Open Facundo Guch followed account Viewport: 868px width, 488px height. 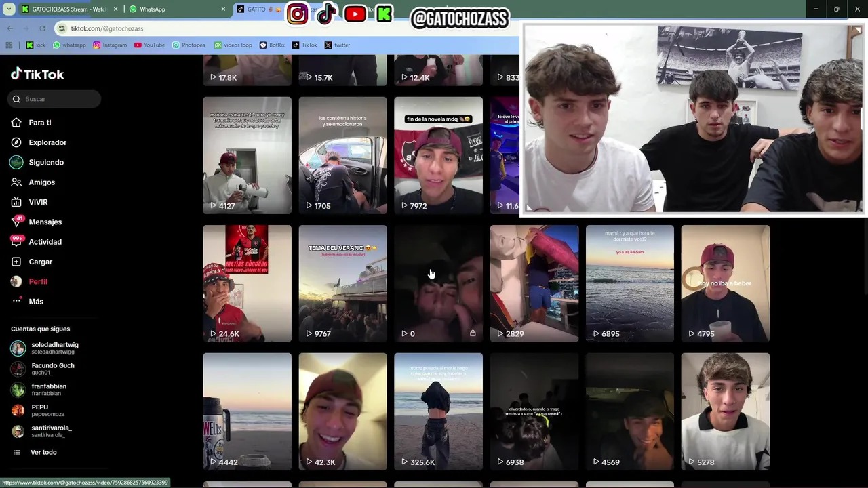[x=43, y=369]
